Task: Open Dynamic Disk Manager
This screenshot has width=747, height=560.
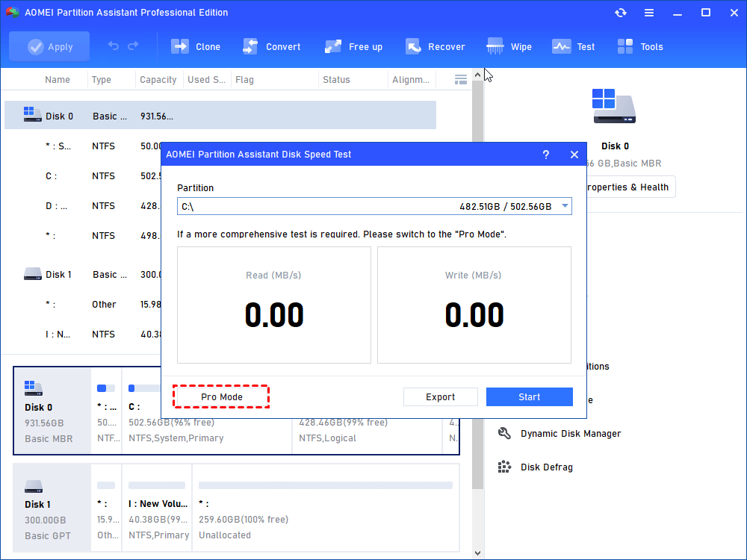Action: click(x=570, y=433)
